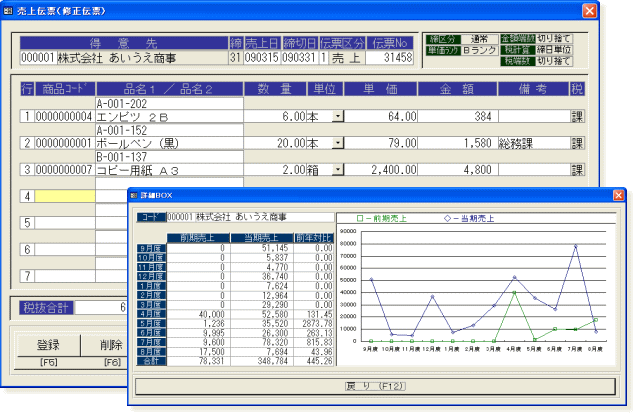Click the 品名1／品名2 column header
The width and height of the screenshot is (634, 413).
tap(169, 89)
